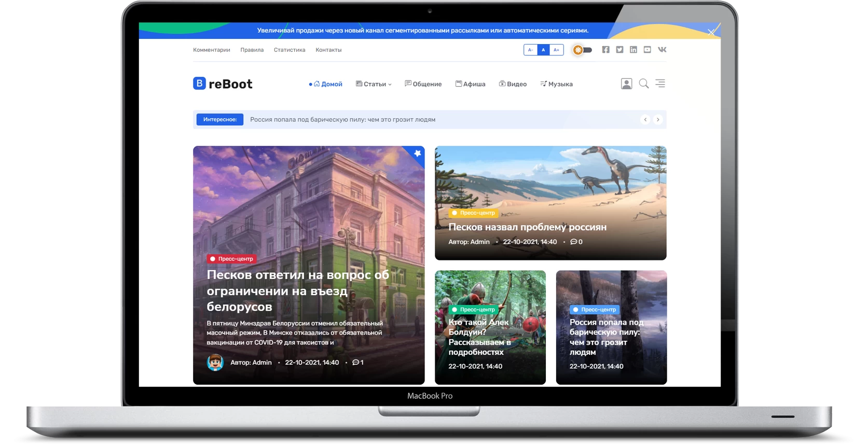Open article Песков назвал проблему россиян
This screenshot has width=868, height=445.
tap(528, 227)
